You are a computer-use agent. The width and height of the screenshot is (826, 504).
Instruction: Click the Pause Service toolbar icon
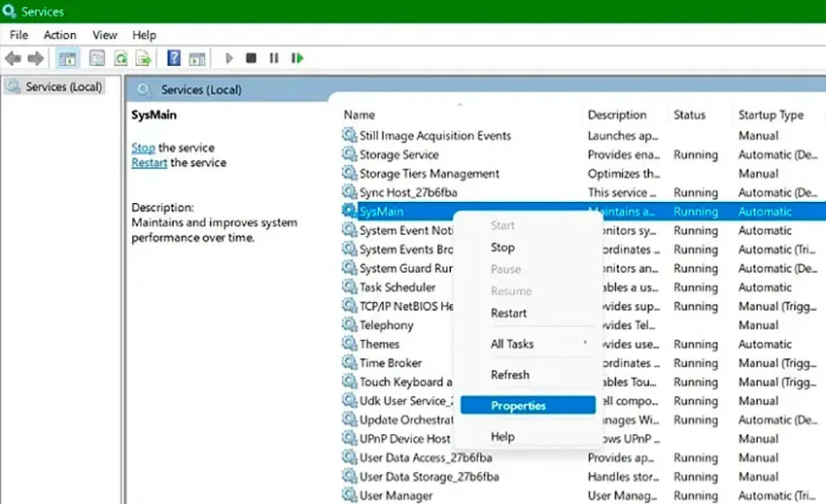pos(274,58)
